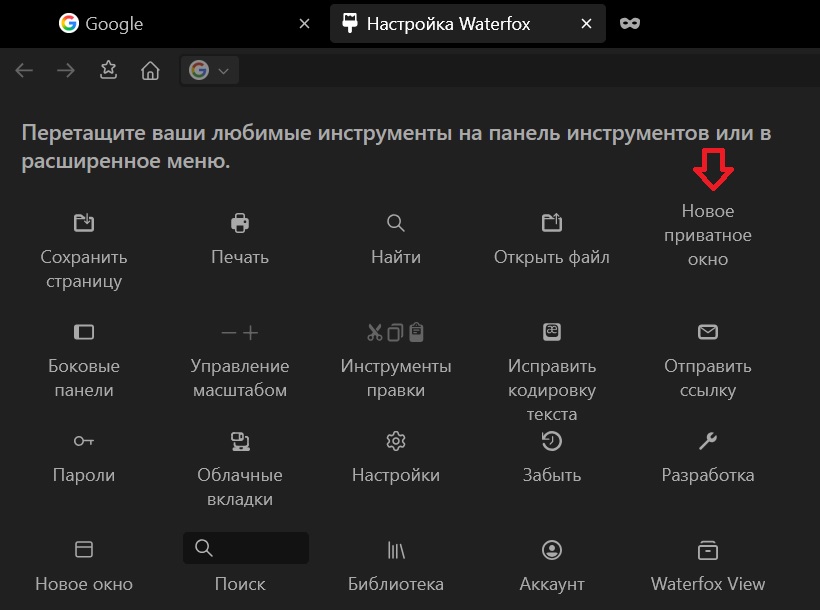Image resolution: width=820 pixels, height=610 pixels.
Task: Select the Settings (Настройки) gear icon
Action: point(396,441)
